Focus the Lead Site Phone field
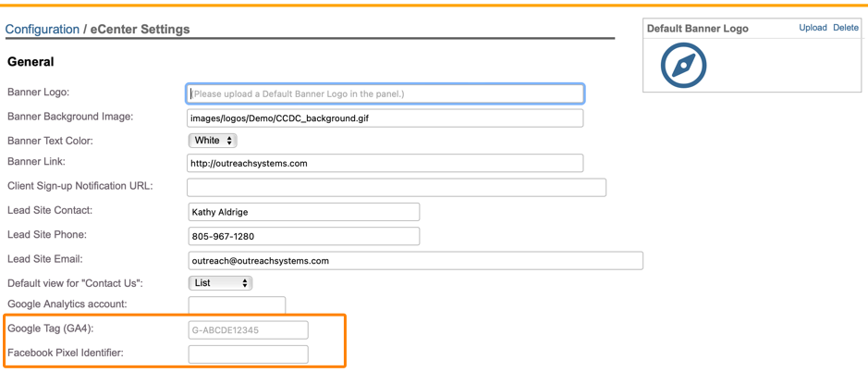868x372 pixels. click(x=303, y=236)
